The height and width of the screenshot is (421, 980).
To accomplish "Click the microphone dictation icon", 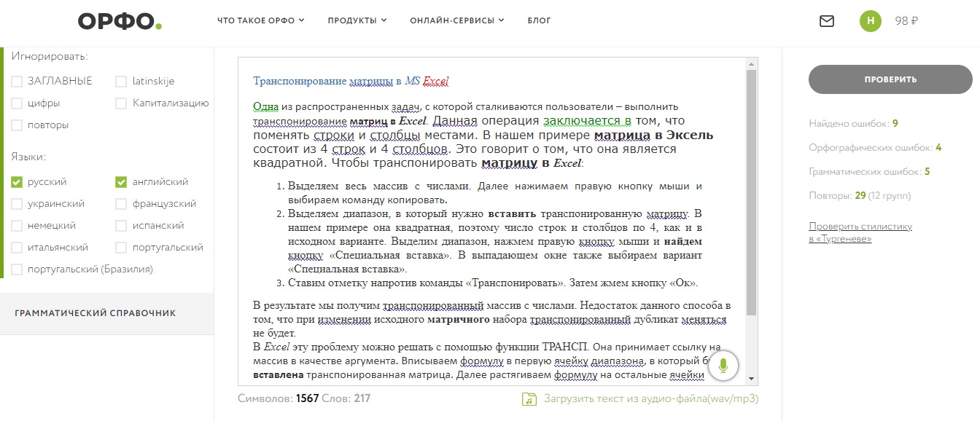I will pyautogui.click(x=723, y=366).
